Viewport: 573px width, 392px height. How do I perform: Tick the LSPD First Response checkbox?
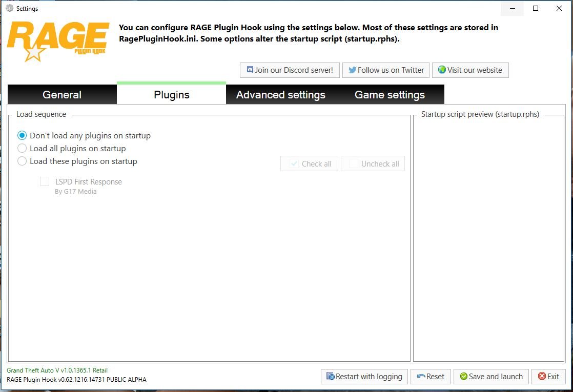click(x=45, y=181)
